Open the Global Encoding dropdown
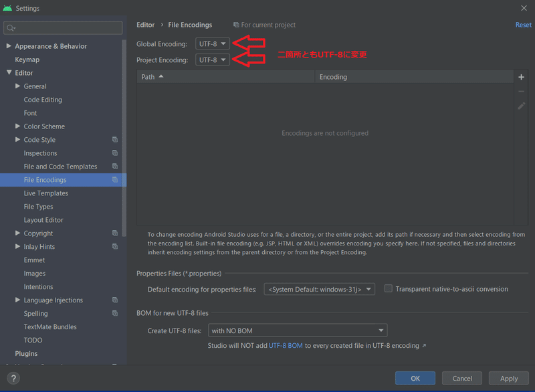 point(212,43)
